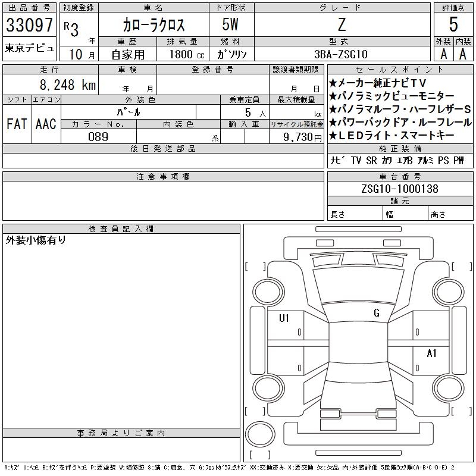Click the 事務局よりご案内 header
The image size is (476, 476).
pyautogui.click(x=121, y=433)
